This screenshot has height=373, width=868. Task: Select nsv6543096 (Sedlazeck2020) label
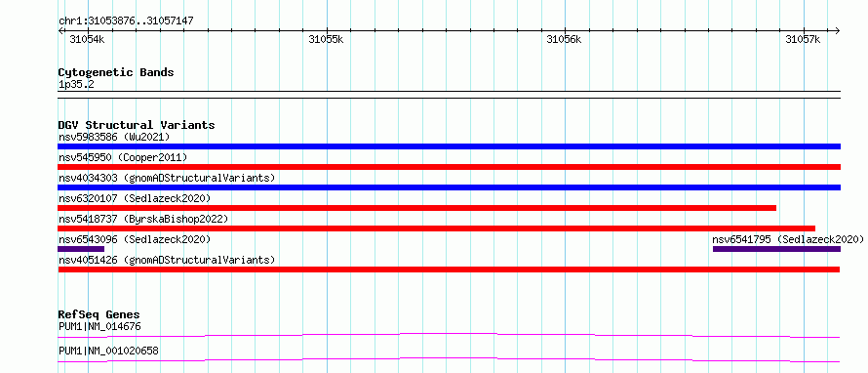[x=135, y=239]
